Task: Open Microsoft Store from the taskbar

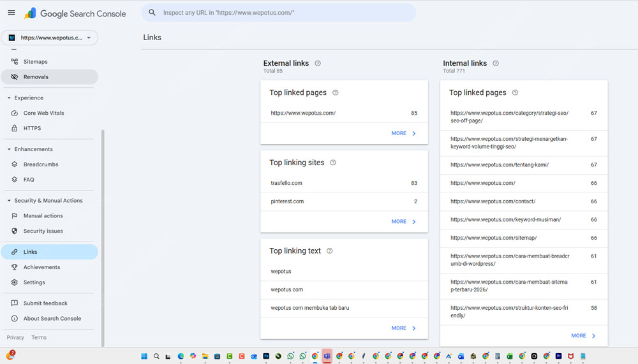Action: coord(217,356)
